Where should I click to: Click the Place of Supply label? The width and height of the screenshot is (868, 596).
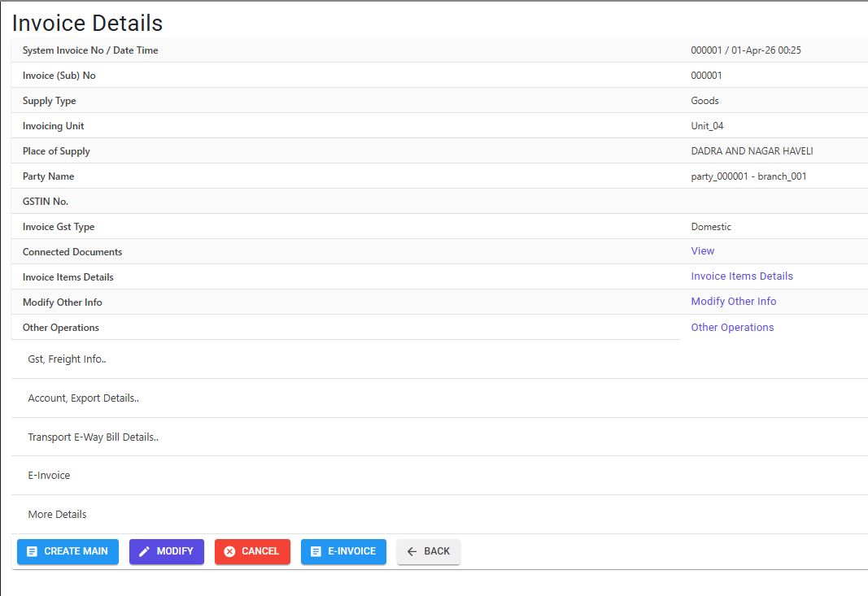[56, 151]
